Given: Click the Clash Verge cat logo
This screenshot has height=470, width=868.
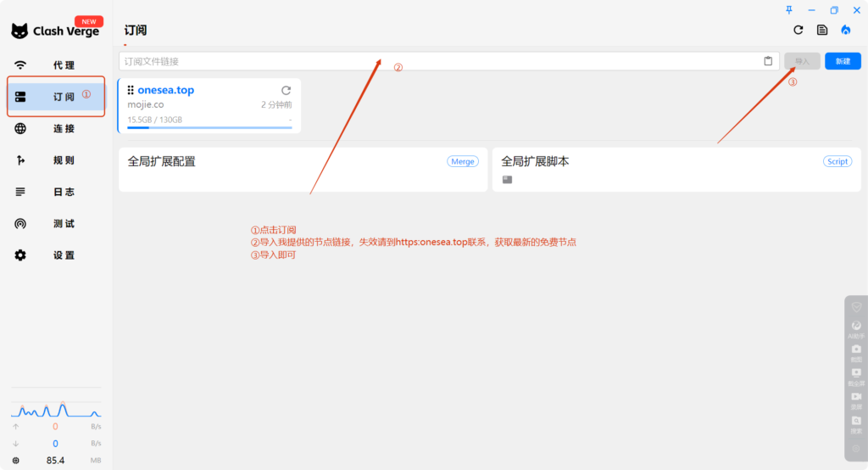Looking at the screenshot, I should 19,31.
